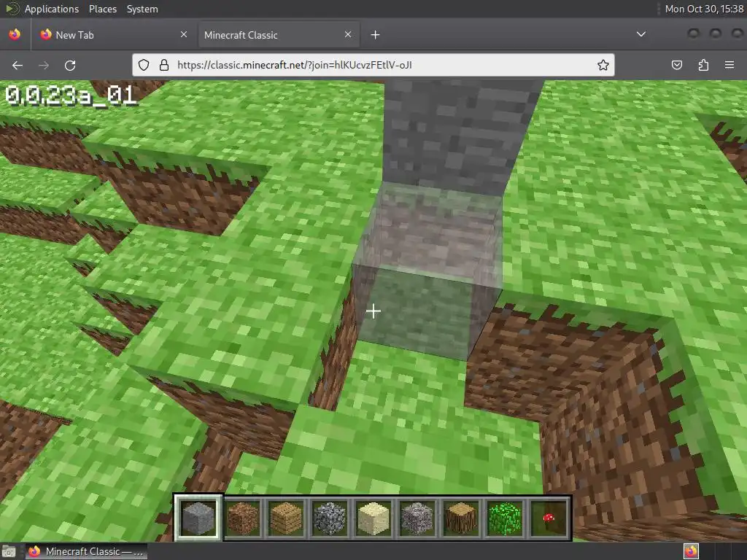This screenshot has width=747, height=560.
Task: Click Minecraft Classic taskbar window button
Action: click(86, 551)
